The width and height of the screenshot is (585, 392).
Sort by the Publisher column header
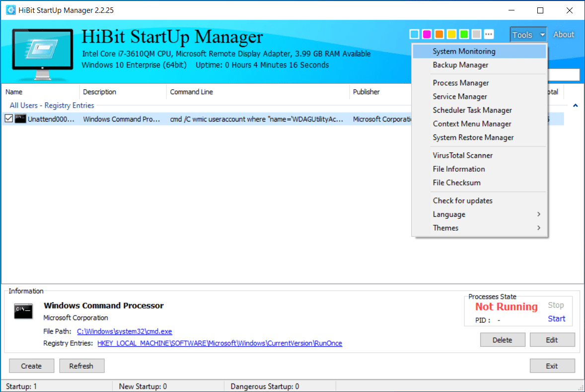pyautogui.click(x=380, y=92)
